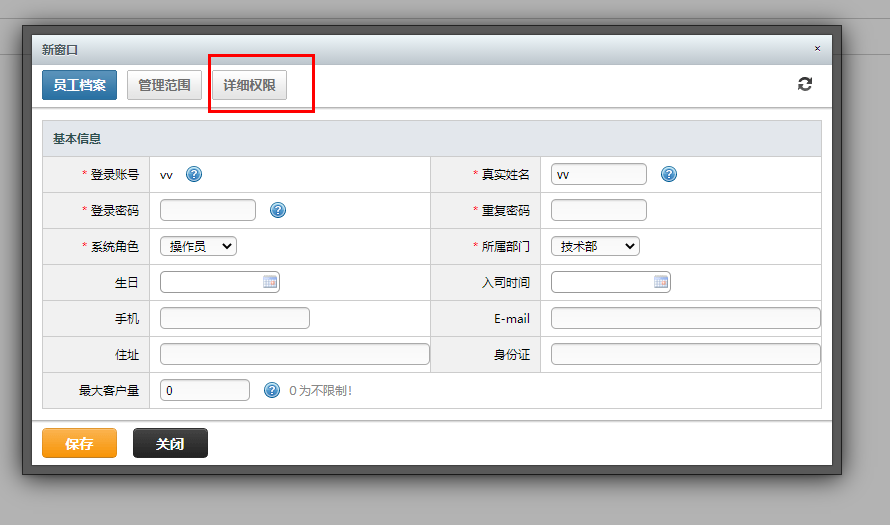The width and height of the screenshot is (890, 525).
Task: Focus the 登录密码 input field
Action: click(208, 210)
